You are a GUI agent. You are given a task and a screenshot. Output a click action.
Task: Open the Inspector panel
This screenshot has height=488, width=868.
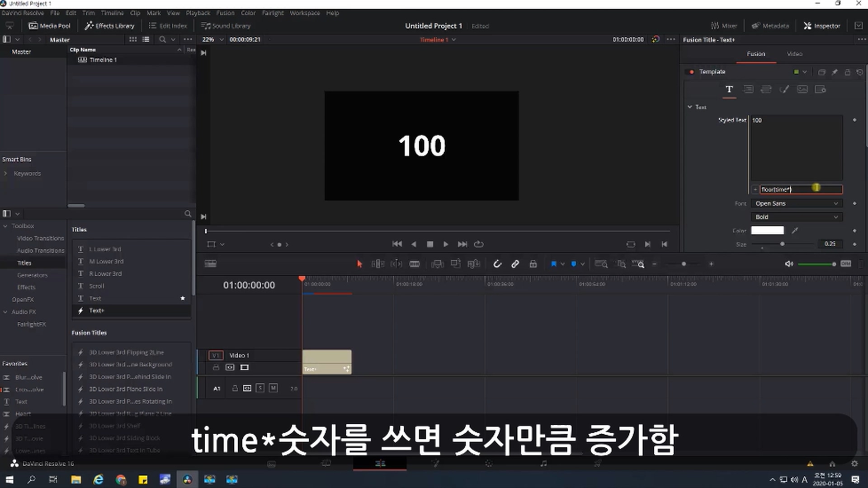821,26
